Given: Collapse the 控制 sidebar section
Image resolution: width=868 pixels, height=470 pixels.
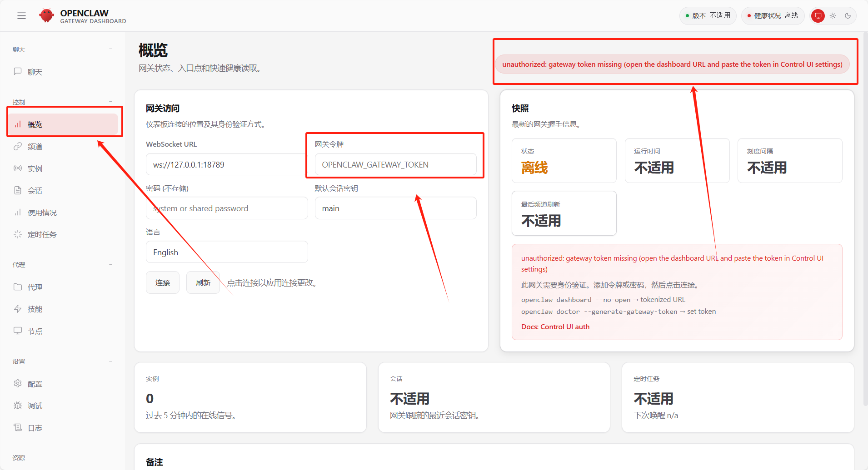Looking at the screenshot, I should (110, 101).
